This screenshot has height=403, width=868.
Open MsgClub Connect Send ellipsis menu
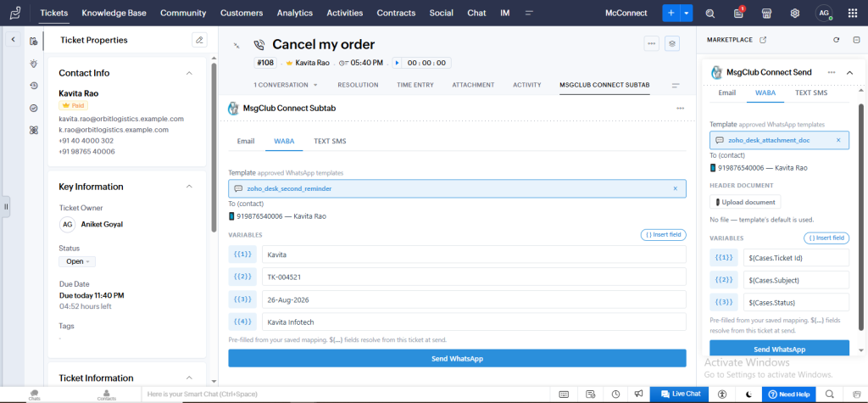coord(831,72)
